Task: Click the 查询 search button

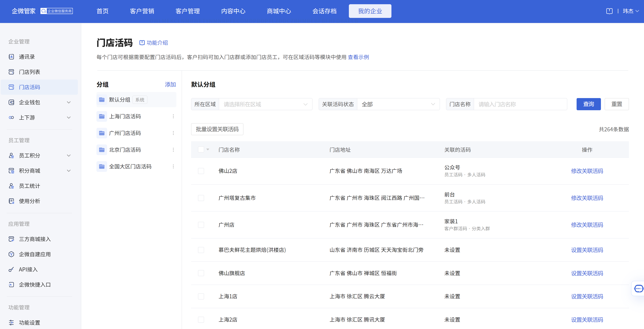Action: tap(588, 104)
